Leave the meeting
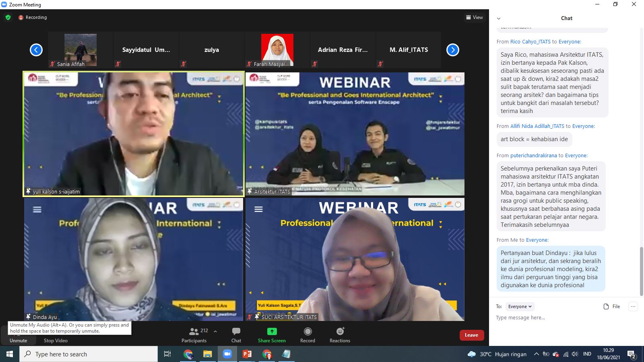This screenshot has height=362, width=644. (x=472, y=335)
